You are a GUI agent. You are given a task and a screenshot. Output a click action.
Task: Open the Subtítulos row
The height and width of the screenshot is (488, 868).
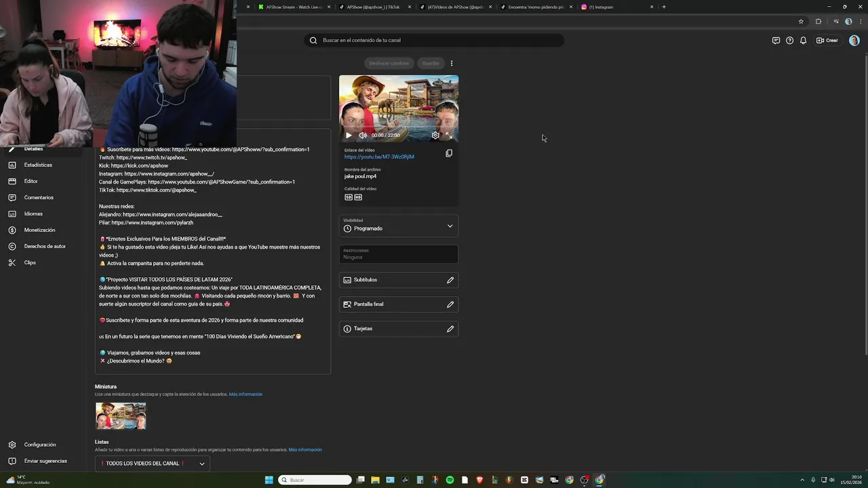tap(399, 280)
